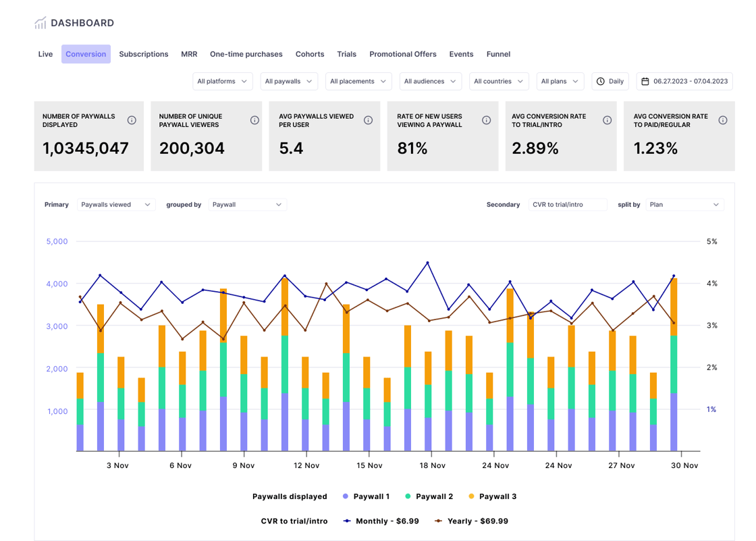Click the Paywall 3 orange legend swatch

click(472, 496)
